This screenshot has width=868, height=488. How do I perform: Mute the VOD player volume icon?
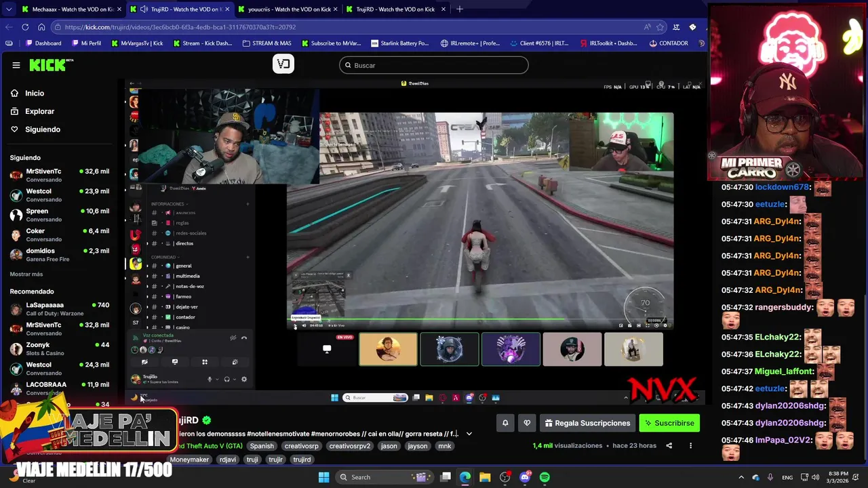coord(304,326)
